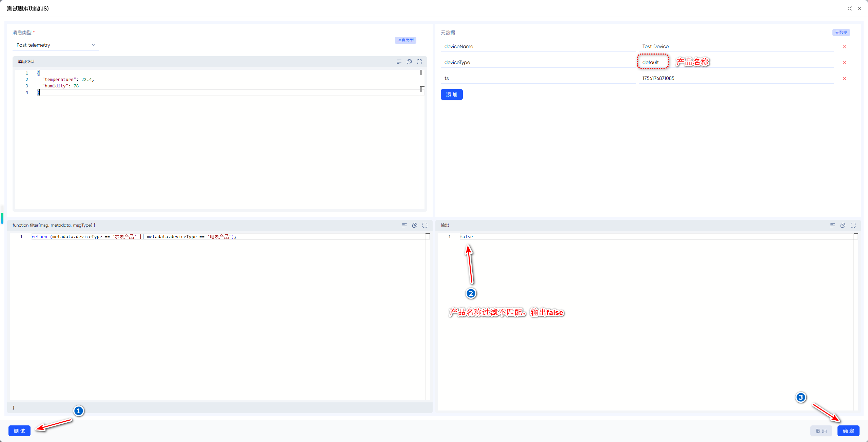Click the blue 元数据 help tag
This screenshot has width=868, height=442.
click(x=841, y=33)
